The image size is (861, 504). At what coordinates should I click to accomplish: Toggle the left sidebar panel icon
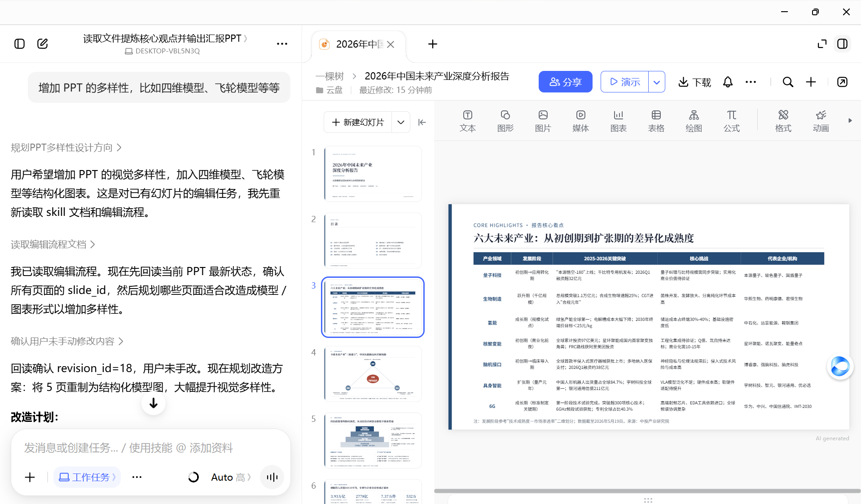click(x=19, y=44)
